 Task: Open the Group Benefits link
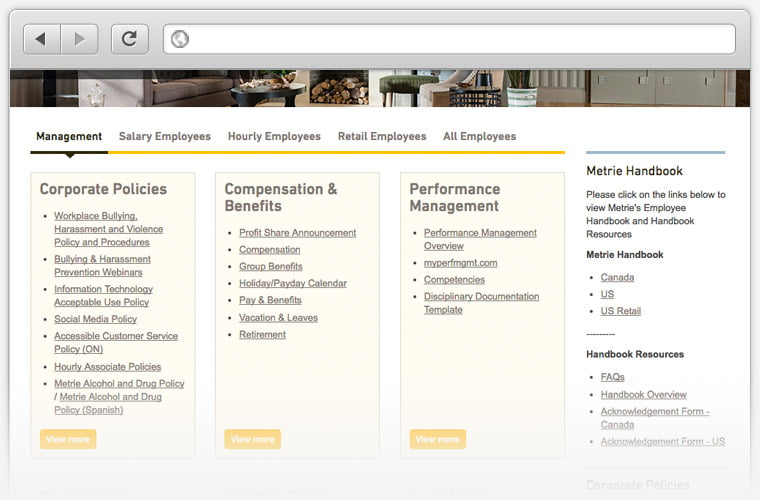[270, 266]
